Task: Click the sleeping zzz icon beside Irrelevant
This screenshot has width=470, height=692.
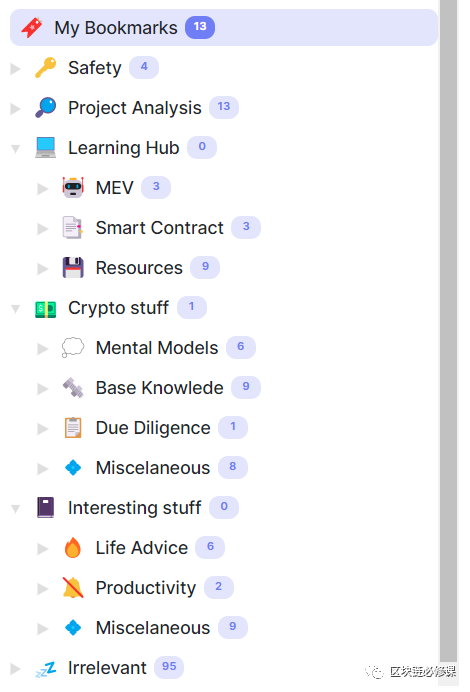Action: pos(45,669)
